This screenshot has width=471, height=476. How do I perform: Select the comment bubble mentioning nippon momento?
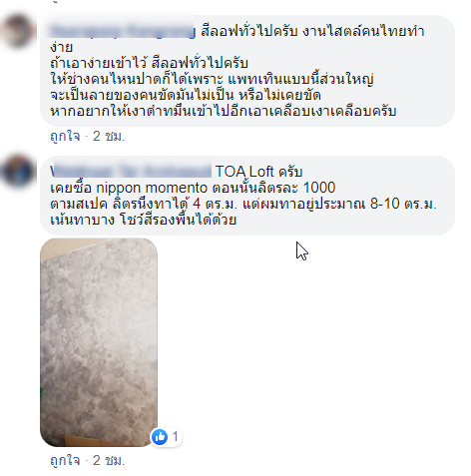click(247, 196)
